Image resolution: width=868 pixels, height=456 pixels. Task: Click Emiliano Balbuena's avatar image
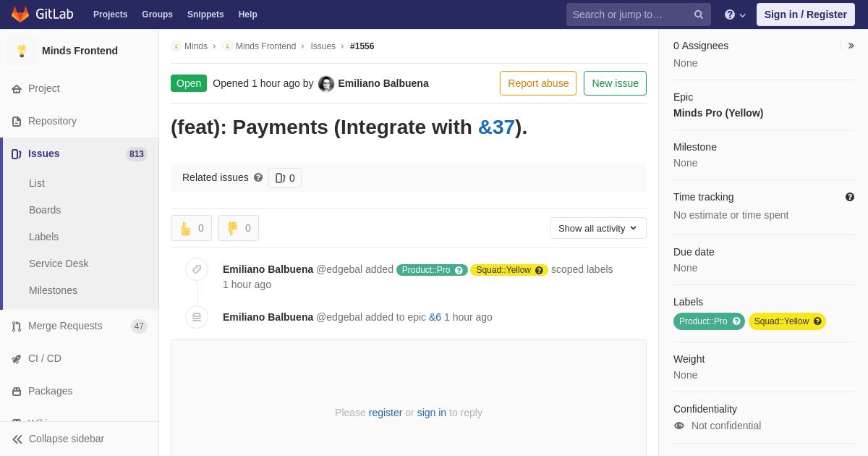click(x=326, y=84)
